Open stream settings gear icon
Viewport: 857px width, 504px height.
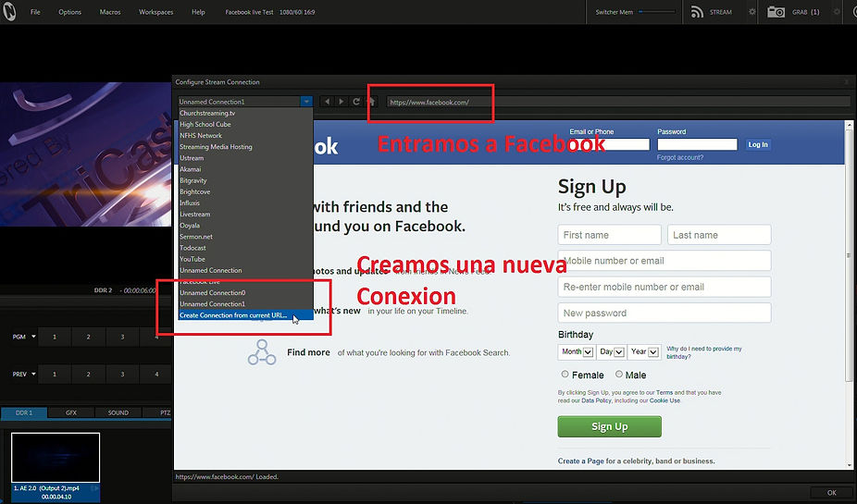752,11
